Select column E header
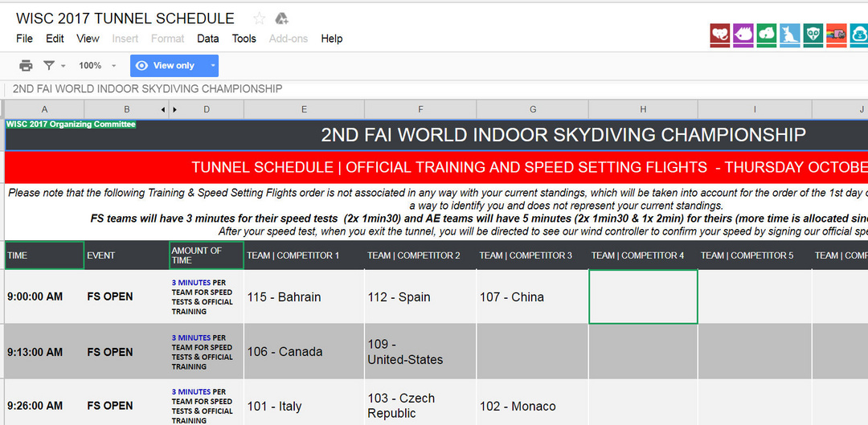The height and width of the screenshot is (425, 868). click(x=304, y=109)
